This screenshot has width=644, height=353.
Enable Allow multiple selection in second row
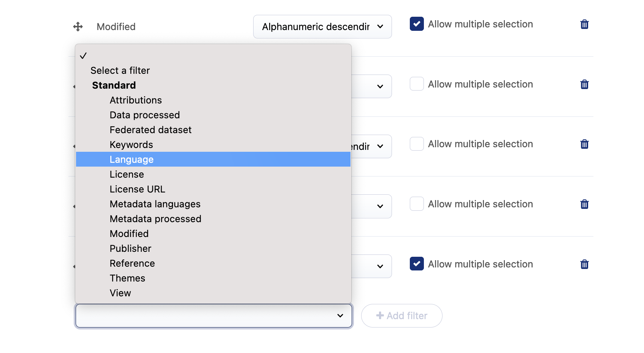417,84
